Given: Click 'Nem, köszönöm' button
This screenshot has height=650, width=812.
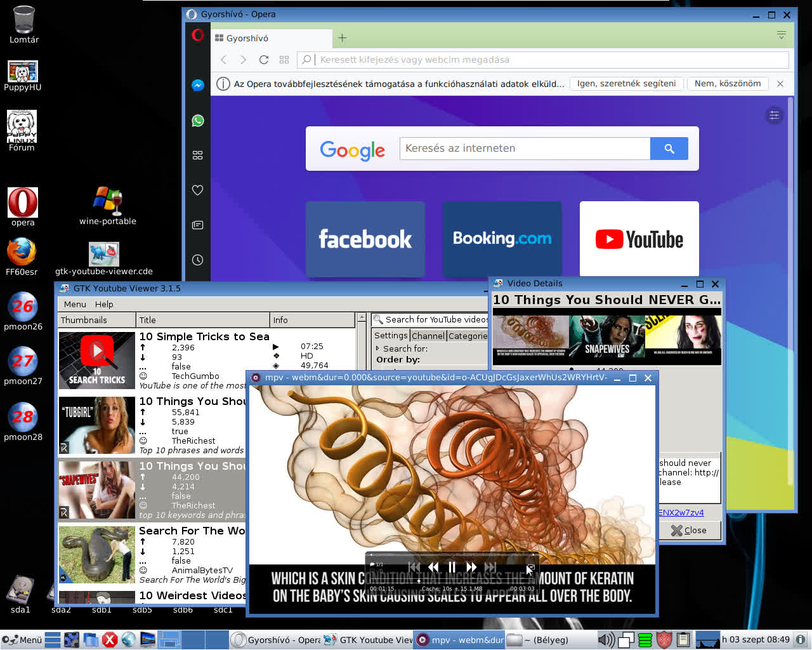Looking at the screenshot, I should 728,84.
